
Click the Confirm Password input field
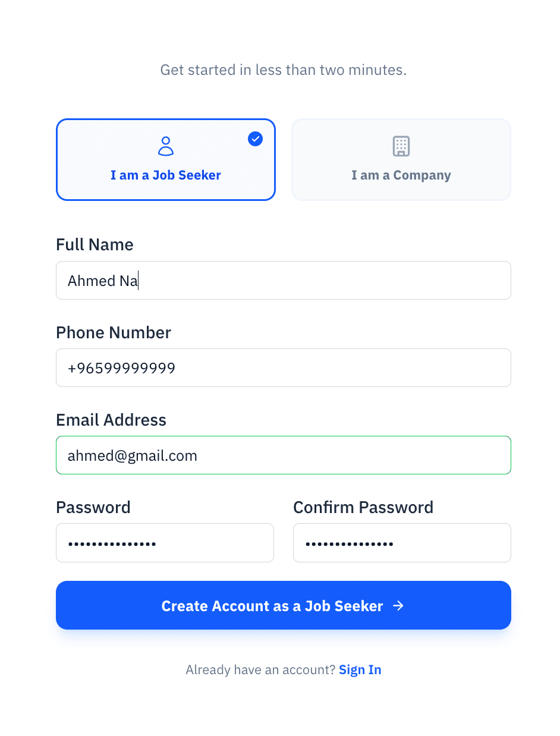(x=401, y=542)
